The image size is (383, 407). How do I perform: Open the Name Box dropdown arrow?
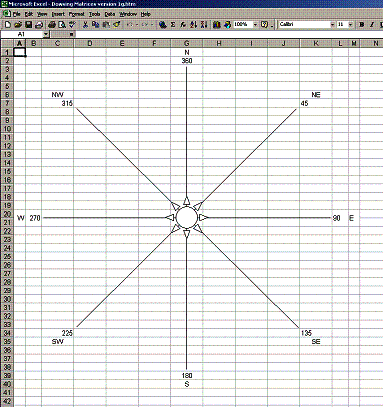(46, 34)
